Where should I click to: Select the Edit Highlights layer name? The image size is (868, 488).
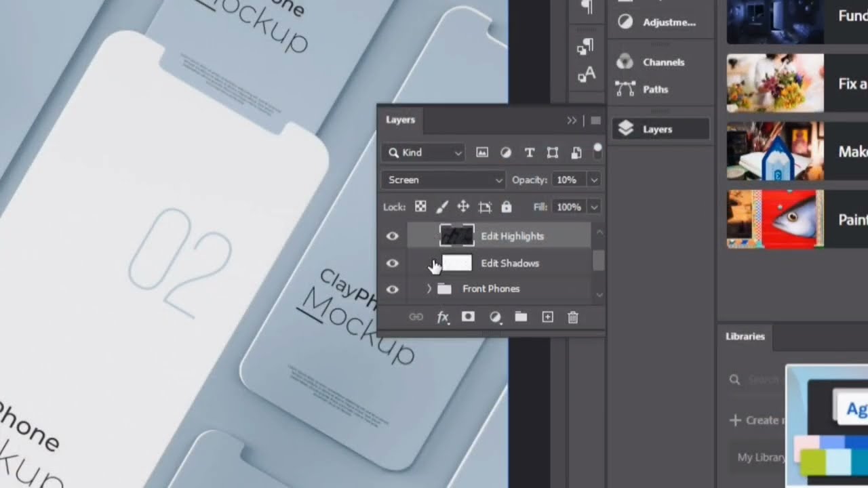coord(512,236)
